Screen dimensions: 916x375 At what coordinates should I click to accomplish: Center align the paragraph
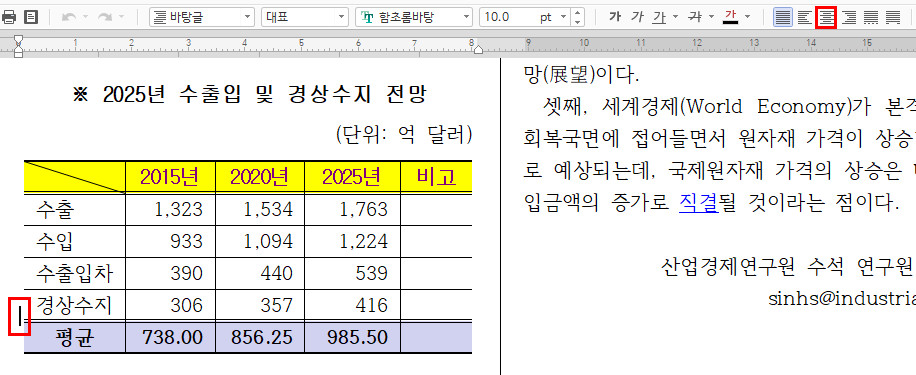point(826,18)
